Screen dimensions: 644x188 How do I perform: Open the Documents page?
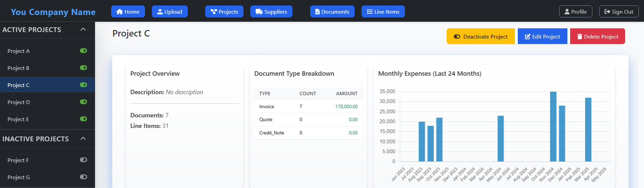pos(332,12)
